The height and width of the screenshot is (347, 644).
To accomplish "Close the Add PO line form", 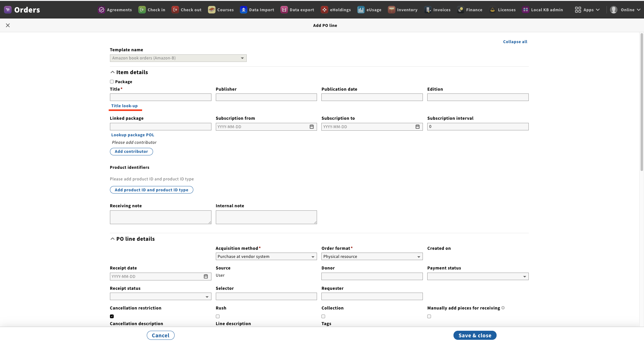I will coord(8,25).
